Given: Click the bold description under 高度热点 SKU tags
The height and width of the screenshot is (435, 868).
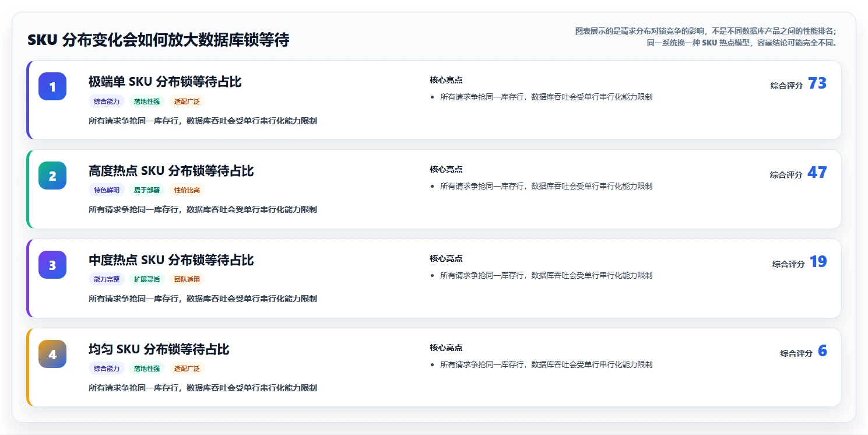Looking at the screenshot, I should 203,209.
